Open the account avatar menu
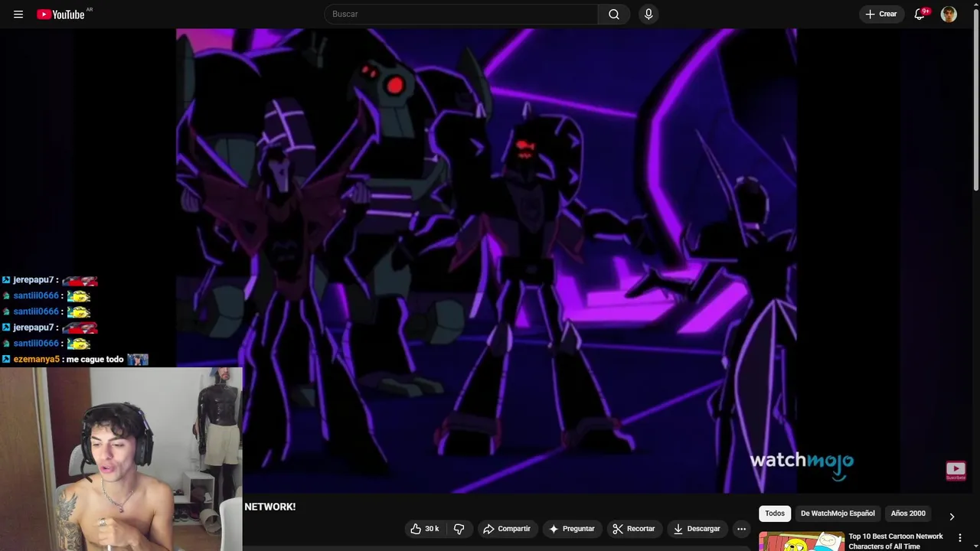The image size is (980, 551). coord(949,14)
